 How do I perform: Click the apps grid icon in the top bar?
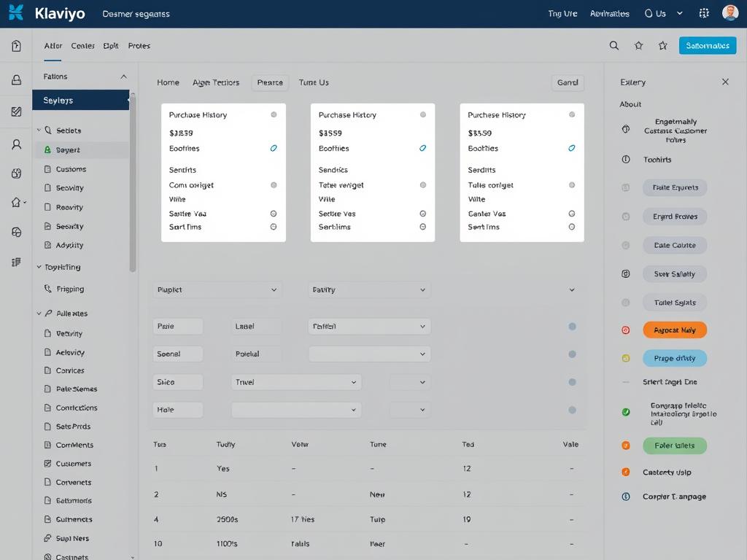click(704, 12)
